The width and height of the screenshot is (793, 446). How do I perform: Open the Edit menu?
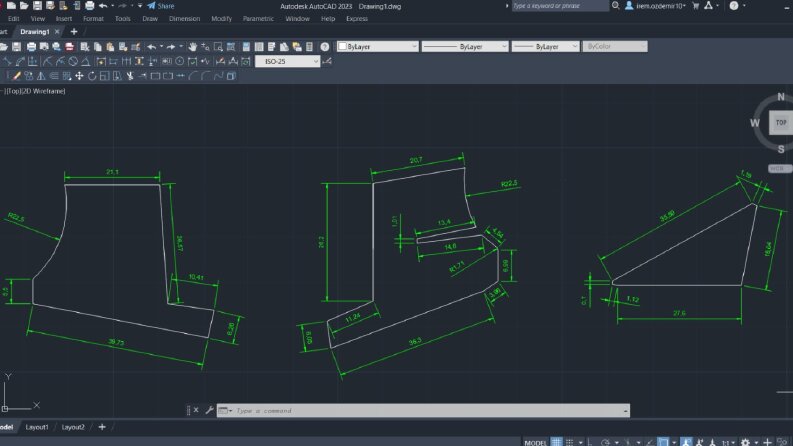coord(14,19)
